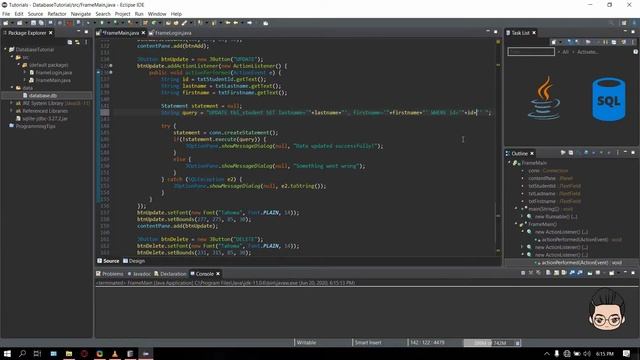Close the Task List view
The image size is (640, 360).
[x=534, y=33]
